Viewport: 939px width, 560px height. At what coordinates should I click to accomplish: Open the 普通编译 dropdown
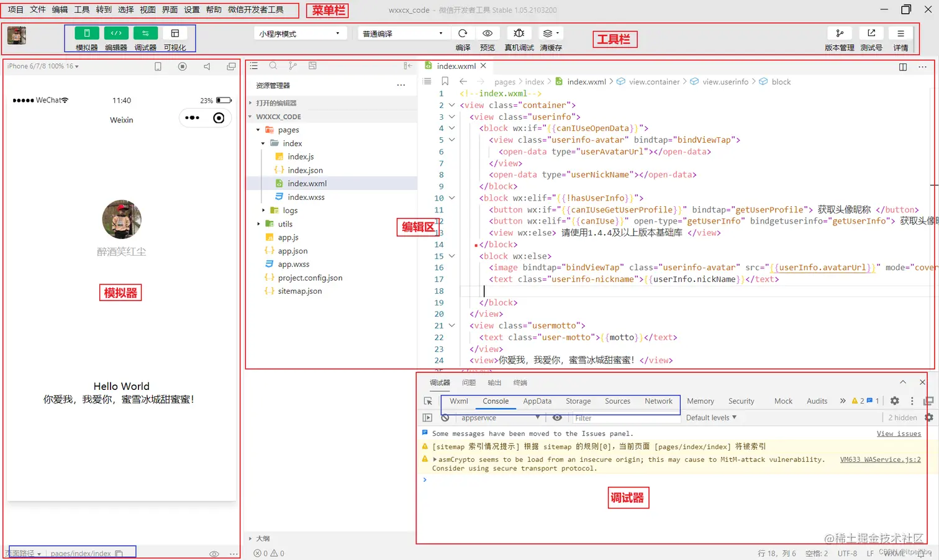pos(402,34)
